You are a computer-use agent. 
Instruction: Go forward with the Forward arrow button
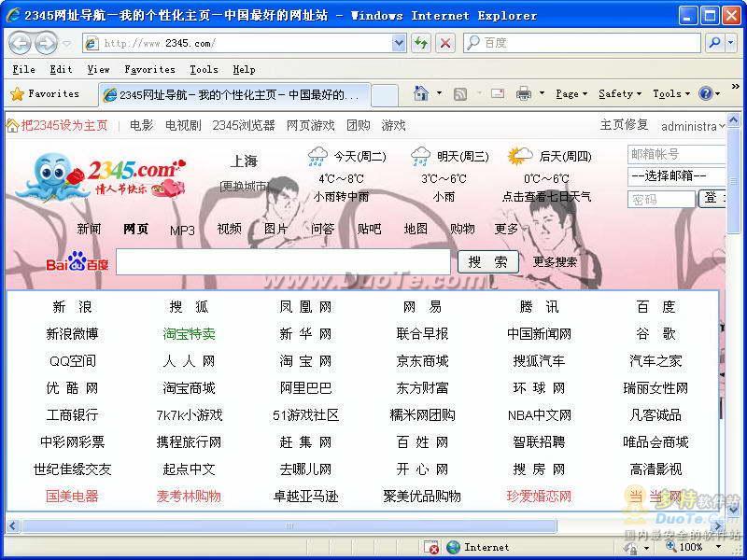[x=46, y=43]
